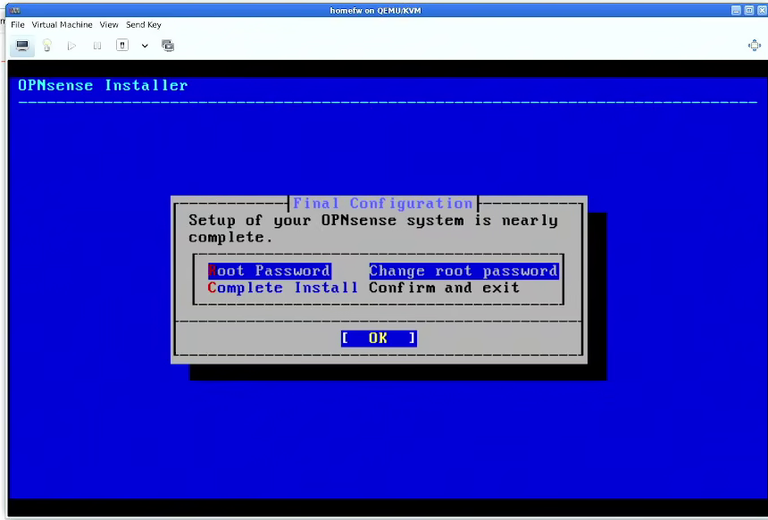The image size is (768, 520).
Task: Show the graphical console view
Action: [22, 46]
